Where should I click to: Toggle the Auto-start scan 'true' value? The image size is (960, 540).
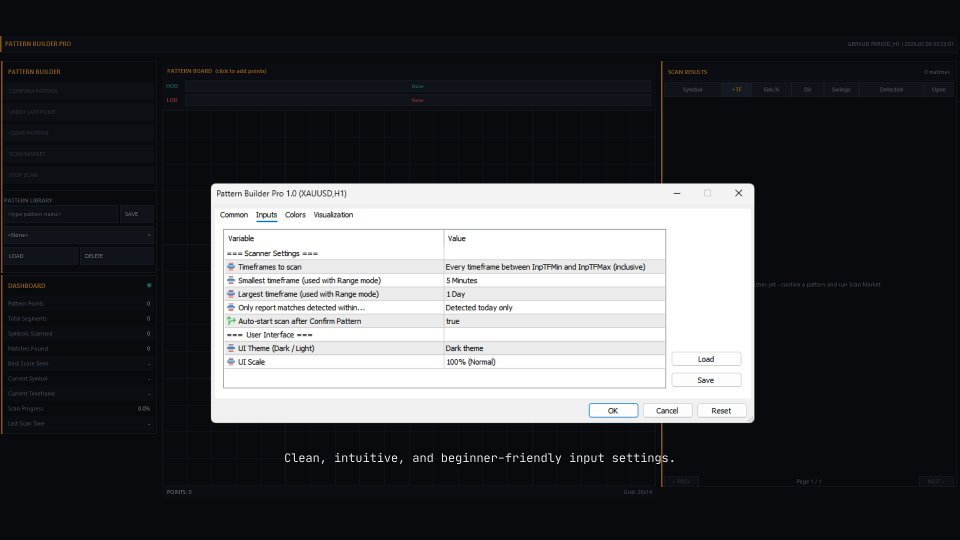pos(554,321)
